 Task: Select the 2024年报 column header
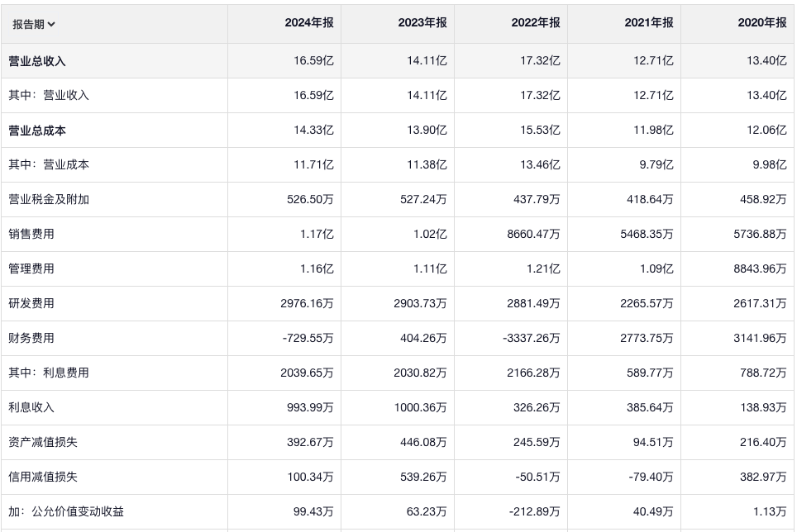point(309,23)
